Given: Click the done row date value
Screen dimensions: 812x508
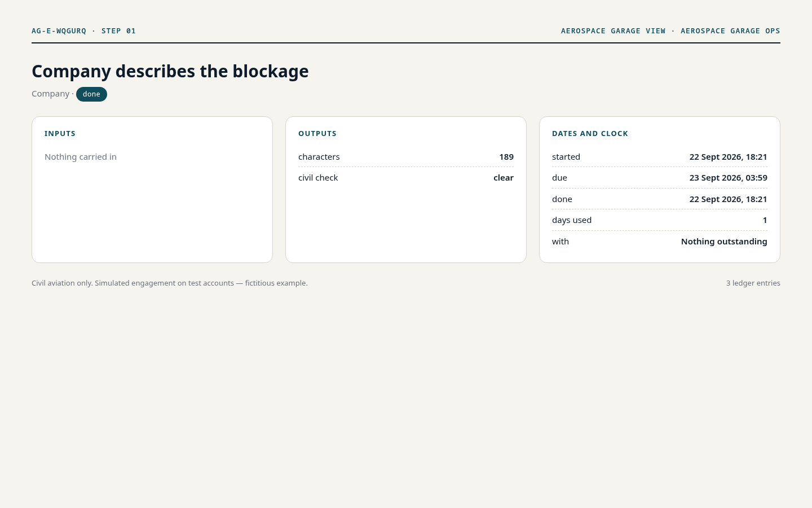Looking at the screenshot, I should pos(728,199).
